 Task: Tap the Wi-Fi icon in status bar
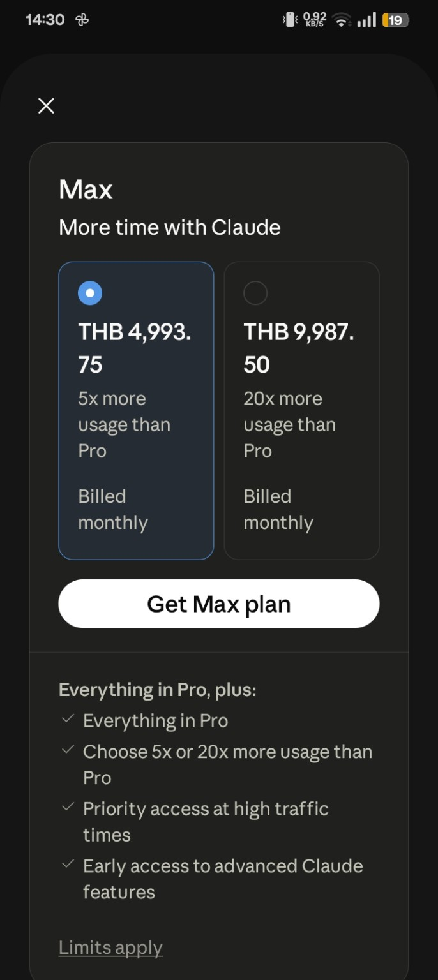click(342, 21)
